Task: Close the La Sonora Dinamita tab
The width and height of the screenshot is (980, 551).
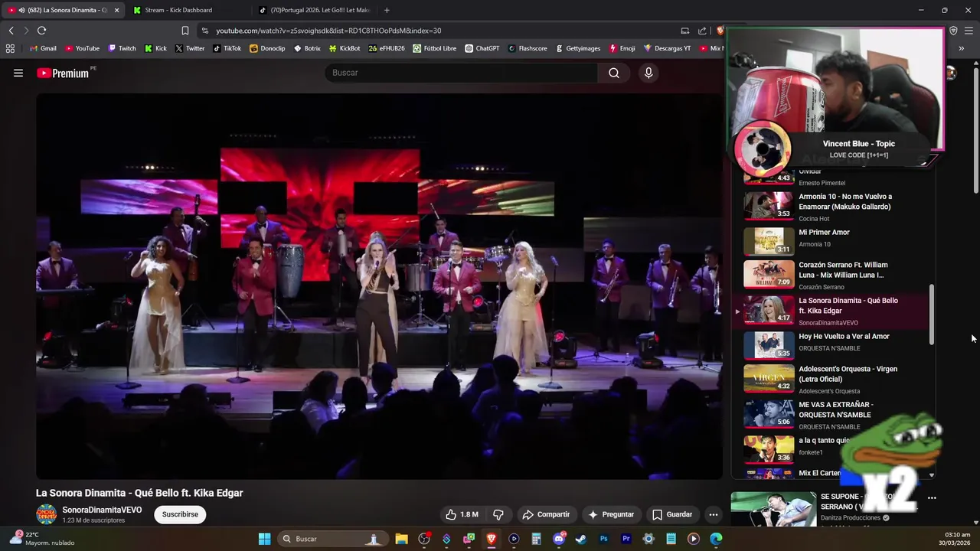Action: [x=117, y=10]
